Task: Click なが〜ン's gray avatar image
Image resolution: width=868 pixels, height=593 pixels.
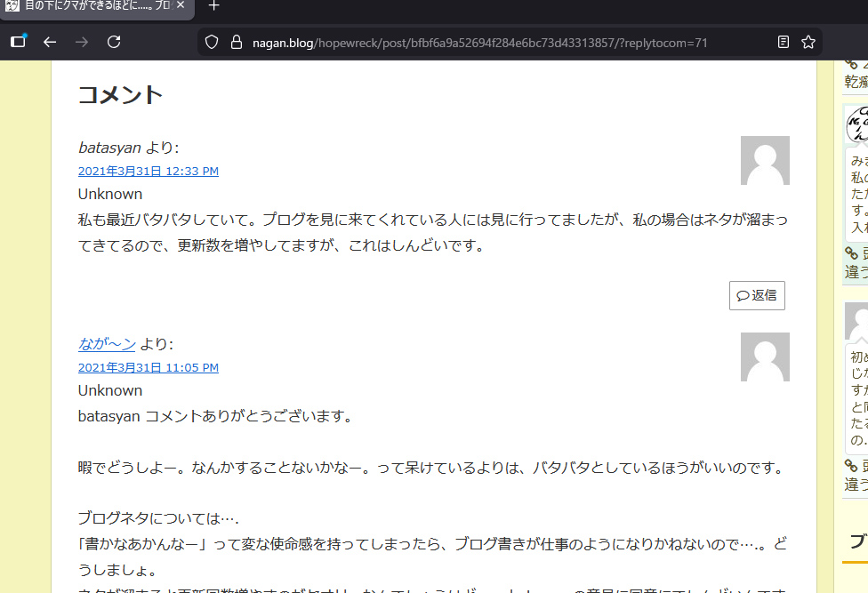Action: coord(765,357)
